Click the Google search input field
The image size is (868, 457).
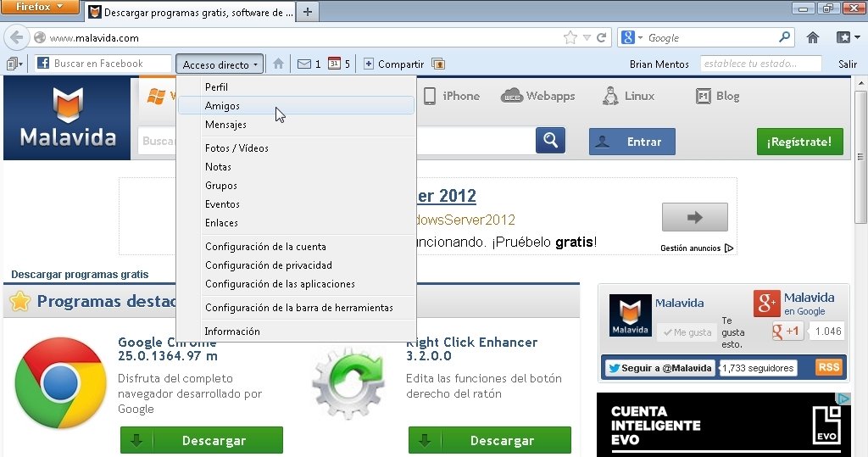point(711,37)
